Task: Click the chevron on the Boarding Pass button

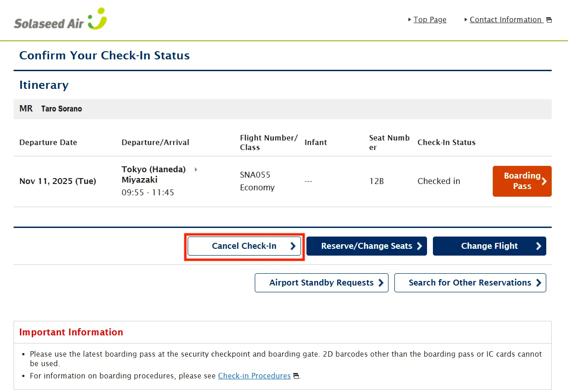Action: pyautogui.click(x=544, y=181)
